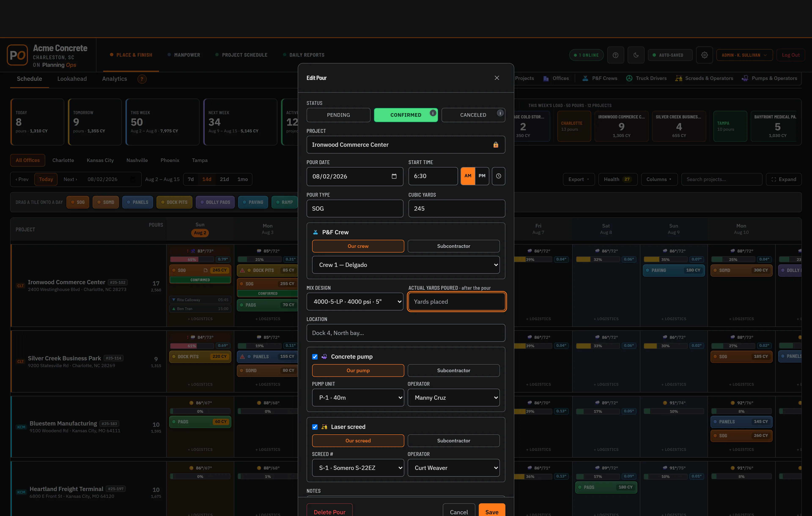Open the Analytics tab

(x=114, y=79)
